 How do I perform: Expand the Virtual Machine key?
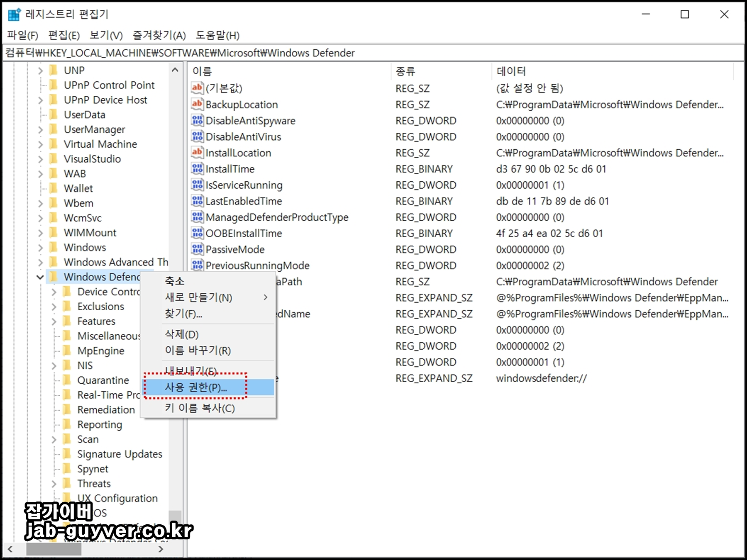40,144
